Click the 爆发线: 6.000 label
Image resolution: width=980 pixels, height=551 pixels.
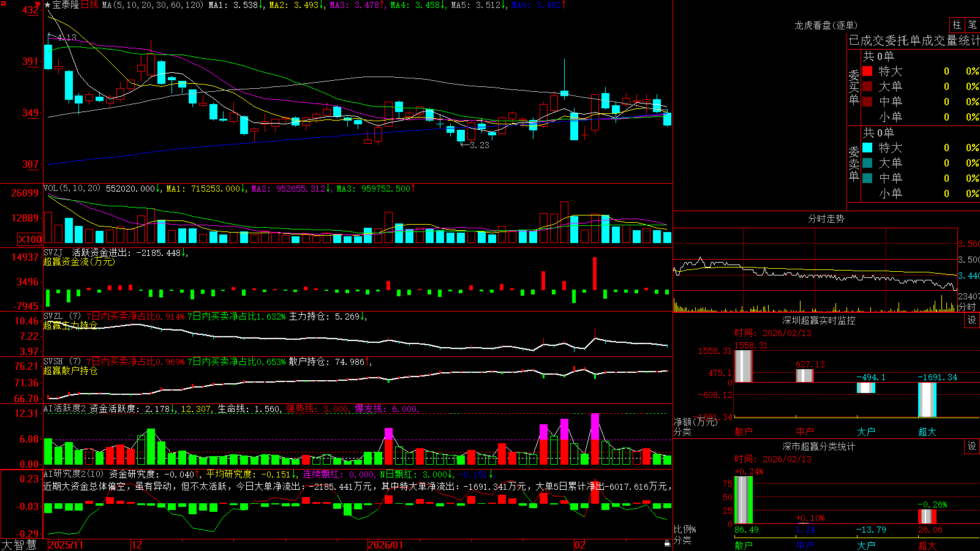387,409
